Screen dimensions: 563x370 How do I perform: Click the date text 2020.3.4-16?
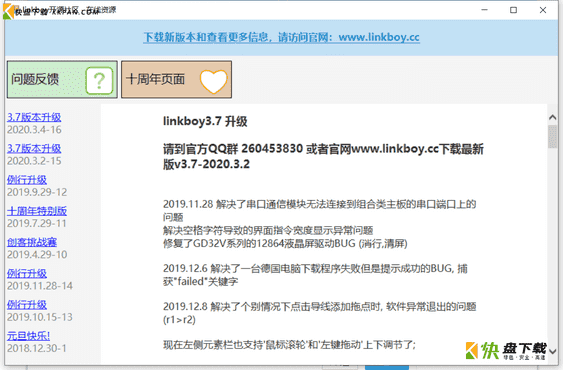tap(34, 130)
